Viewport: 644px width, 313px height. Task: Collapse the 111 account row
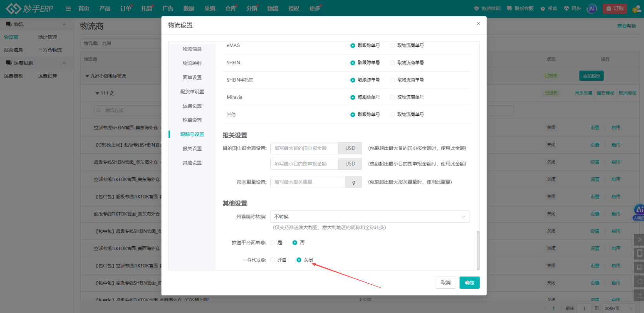(x=97, y=93)
